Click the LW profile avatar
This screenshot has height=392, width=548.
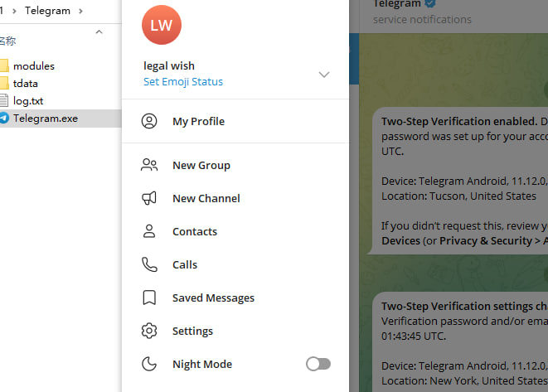click(x=162, y=25)
